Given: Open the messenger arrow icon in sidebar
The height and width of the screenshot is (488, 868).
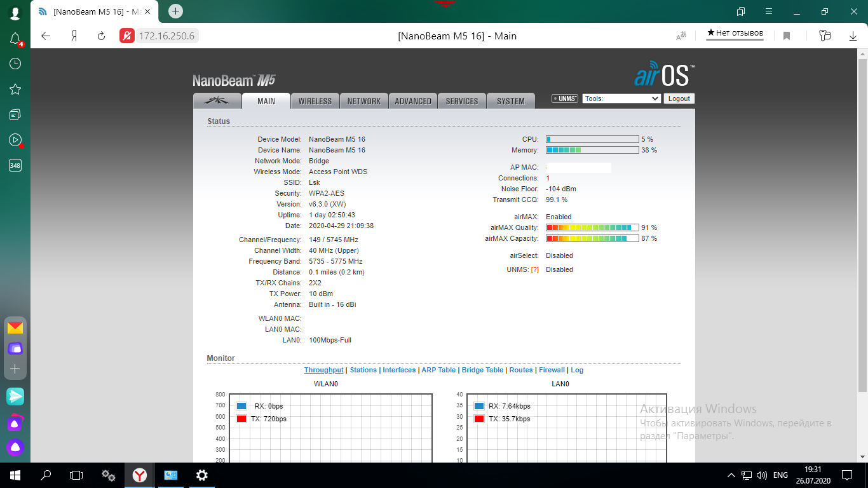Looking at the screenshot, I should pos(15,396).
